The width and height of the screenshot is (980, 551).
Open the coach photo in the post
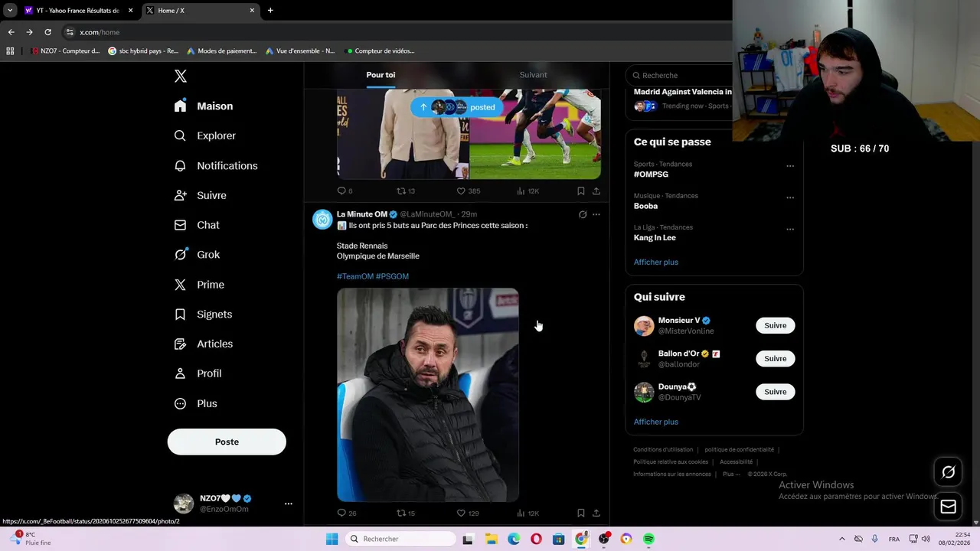coord(428,395)
